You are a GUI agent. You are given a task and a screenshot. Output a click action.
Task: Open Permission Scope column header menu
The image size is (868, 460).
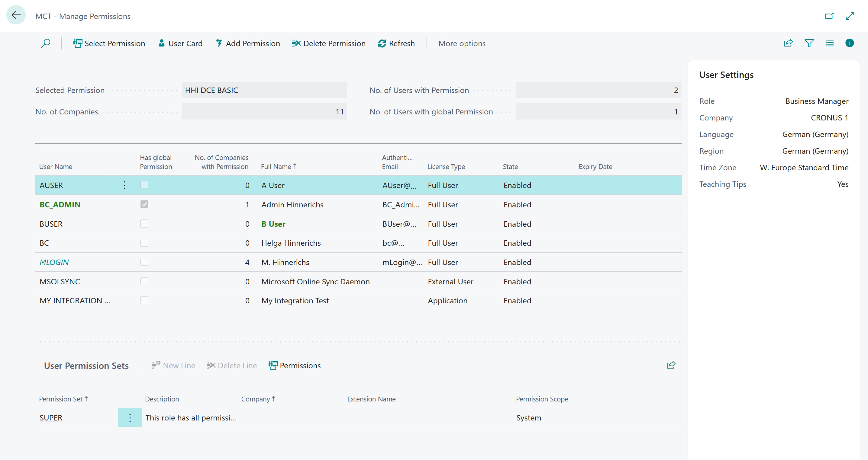click(x=542, y=399)
